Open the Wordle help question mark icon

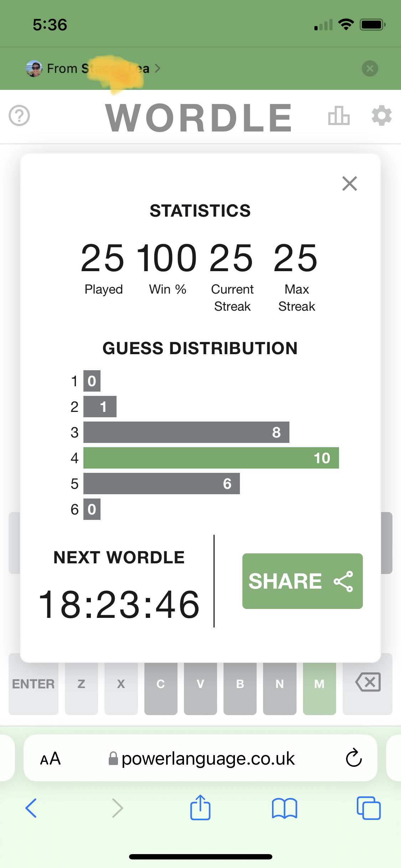point(19,116)
